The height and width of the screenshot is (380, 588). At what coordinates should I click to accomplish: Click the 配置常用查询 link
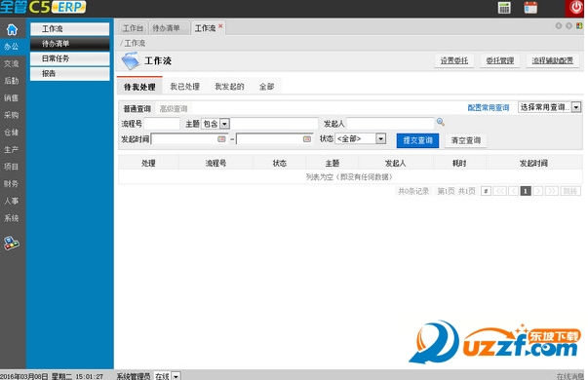point(489,108)
